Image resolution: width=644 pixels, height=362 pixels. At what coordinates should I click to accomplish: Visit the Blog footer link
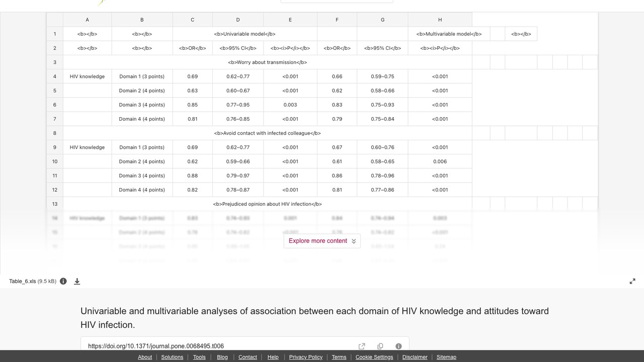click(x=222, y=357)
